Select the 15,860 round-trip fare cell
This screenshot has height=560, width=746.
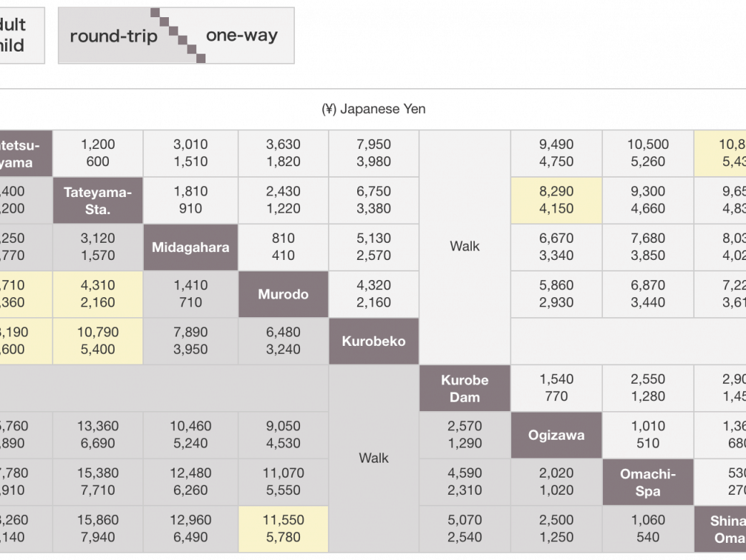click(98, 528)
